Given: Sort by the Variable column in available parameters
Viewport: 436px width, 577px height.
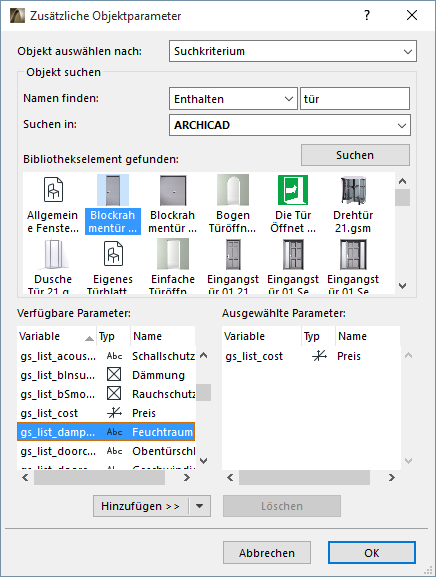Looking at the screenshot, I should click(x=57, y=336).
